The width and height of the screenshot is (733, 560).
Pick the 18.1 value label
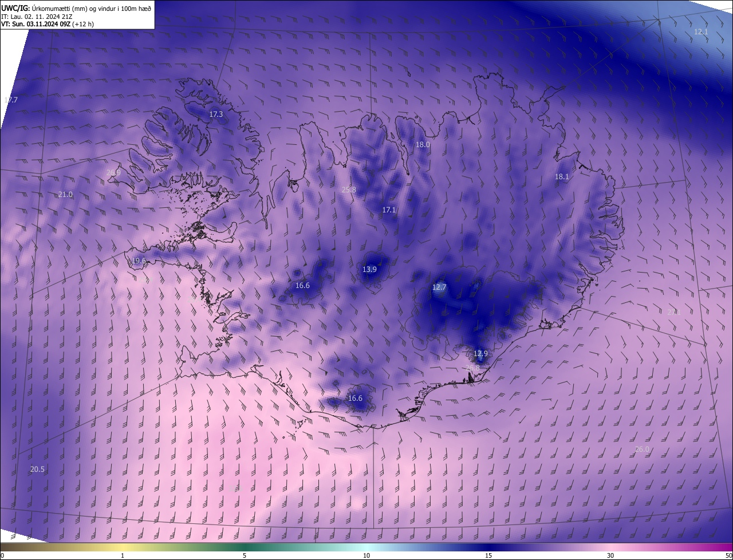[562, 177]
